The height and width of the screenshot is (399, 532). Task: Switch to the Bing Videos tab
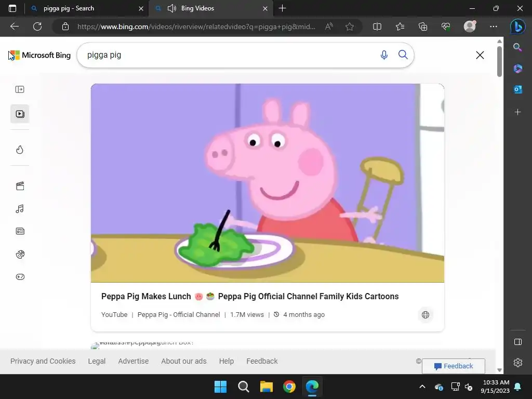pos(211,8)
